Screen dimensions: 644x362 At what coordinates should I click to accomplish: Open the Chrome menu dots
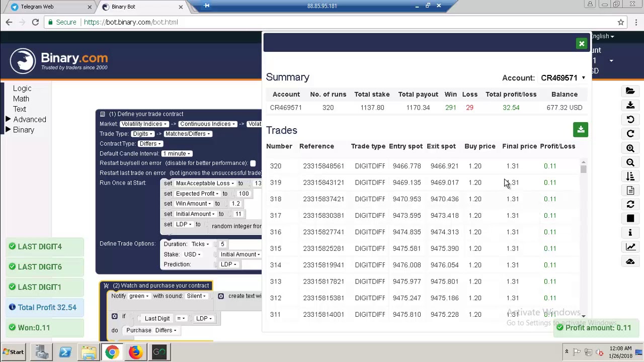point(636,22)
